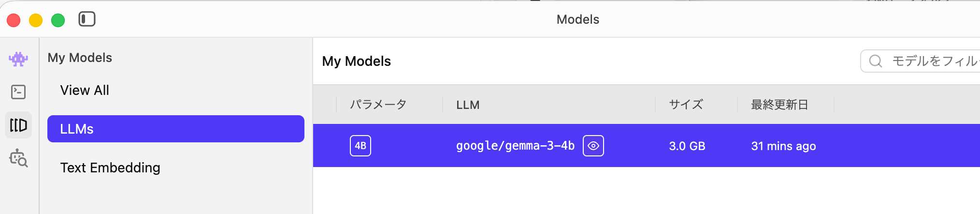Open the Discover model search icon
The width and height of the screenshot is (980, 214).
[18, 158]
